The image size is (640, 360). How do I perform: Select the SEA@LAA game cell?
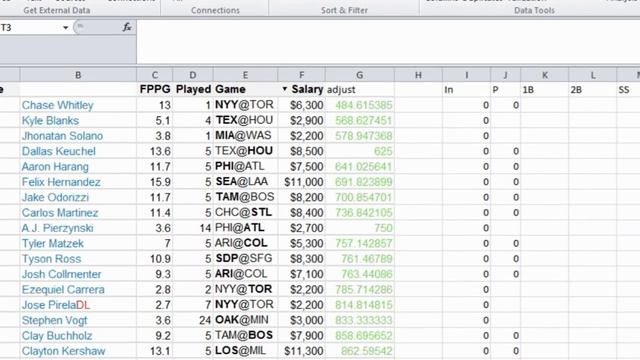[245, 182]
